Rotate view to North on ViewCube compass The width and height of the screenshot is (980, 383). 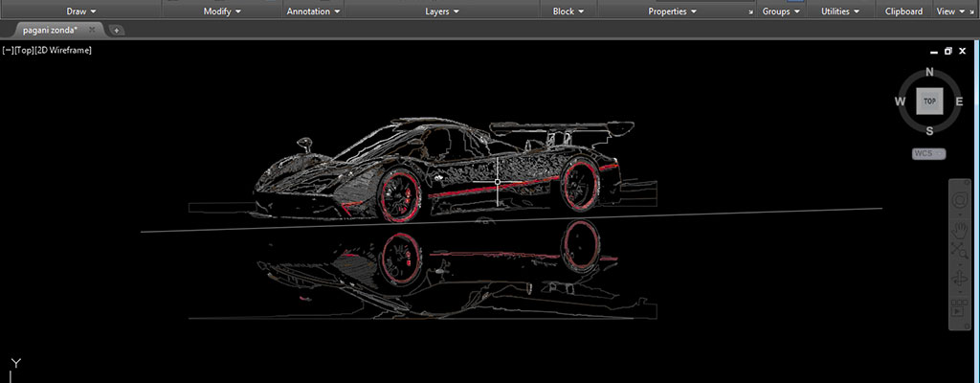[x=929, y=72]
